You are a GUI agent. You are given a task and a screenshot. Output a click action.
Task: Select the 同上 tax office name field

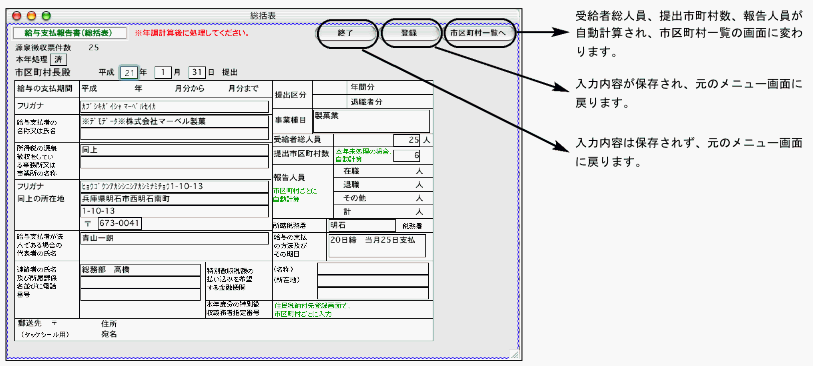point(174,149)
